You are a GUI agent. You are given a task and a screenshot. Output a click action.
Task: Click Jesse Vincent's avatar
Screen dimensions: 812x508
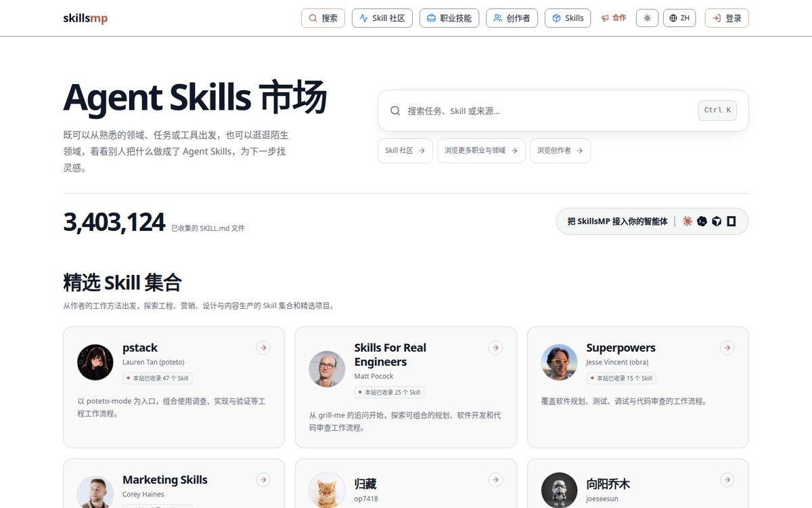pos(560,362)
